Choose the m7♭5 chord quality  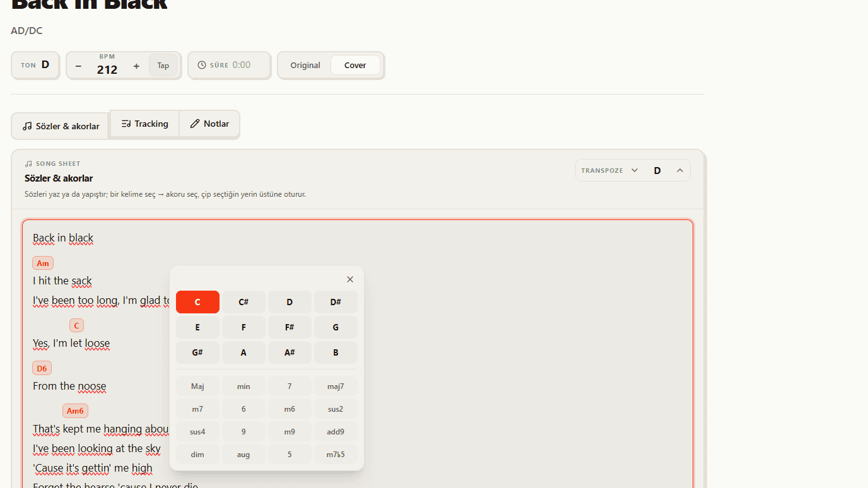336,455
